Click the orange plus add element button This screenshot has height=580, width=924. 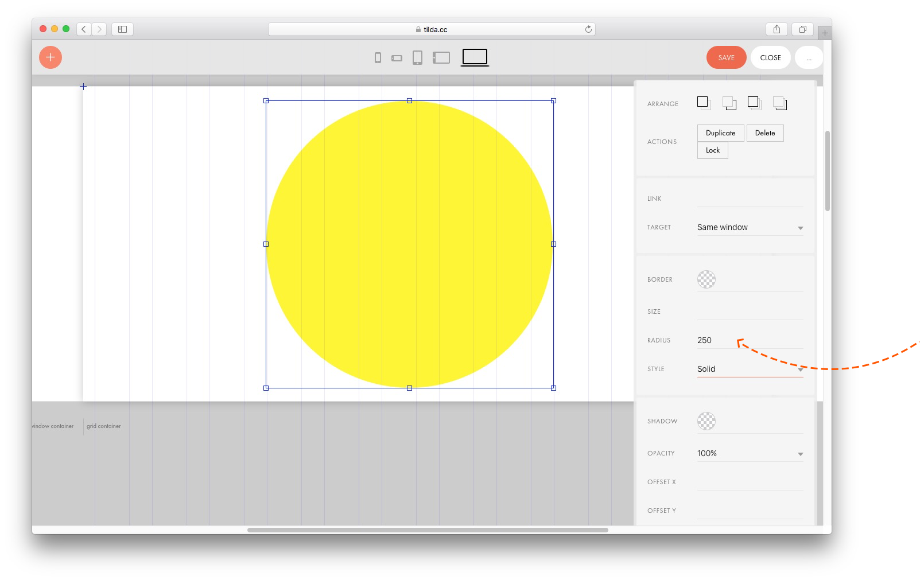(51, 57)
